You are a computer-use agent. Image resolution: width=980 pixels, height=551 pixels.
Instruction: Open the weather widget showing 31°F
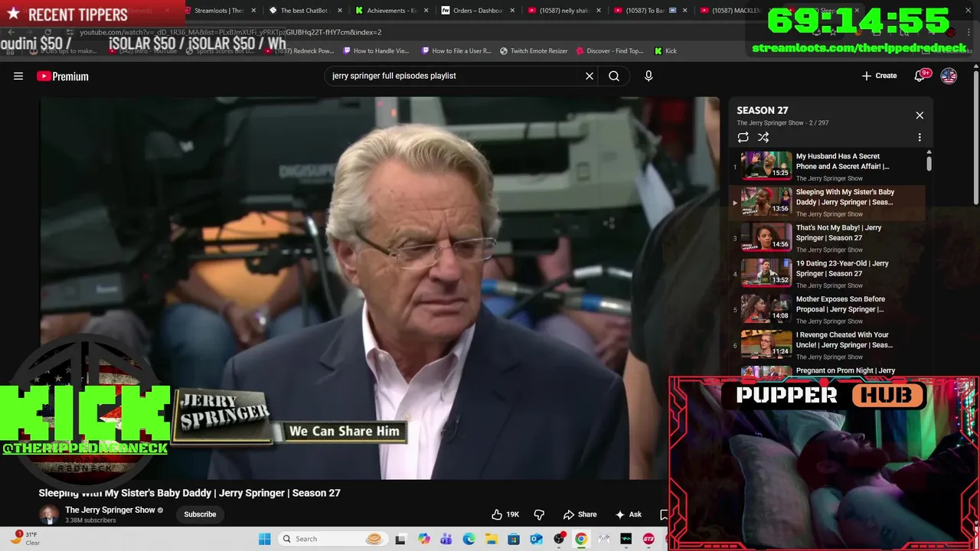tap(25, 538)
